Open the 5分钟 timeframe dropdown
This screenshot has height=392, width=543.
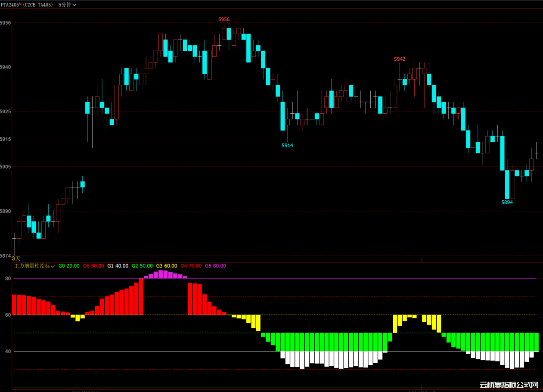click(x=68, y=5)
